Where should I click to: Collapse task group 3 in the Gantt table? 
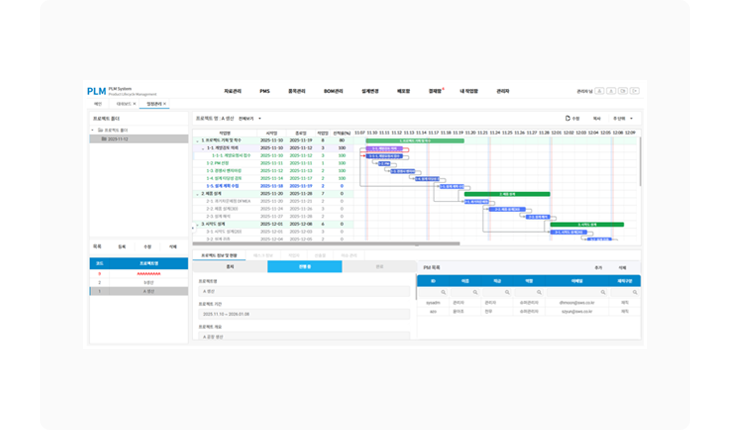[x=197, y=224]
